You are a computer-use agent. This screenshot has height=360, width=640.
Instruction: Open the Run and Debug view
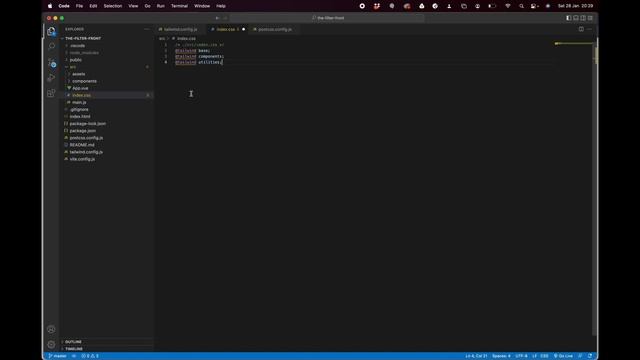coord(51,78)
